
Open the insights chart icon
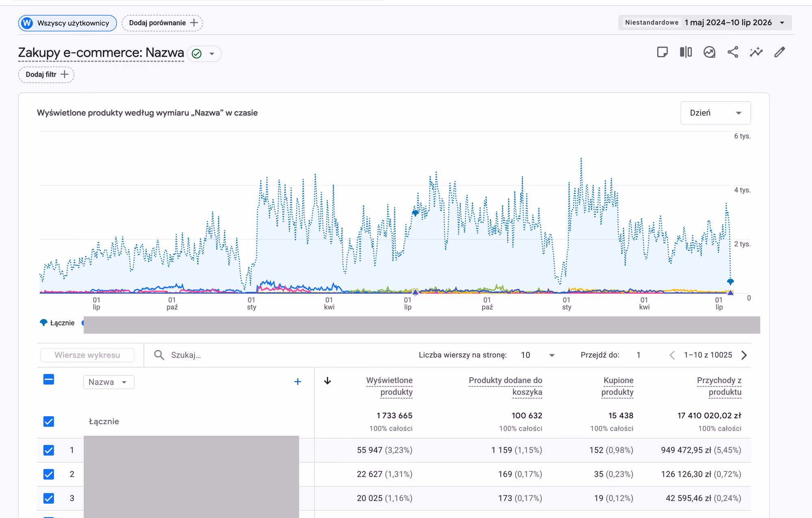pos(709,52)
